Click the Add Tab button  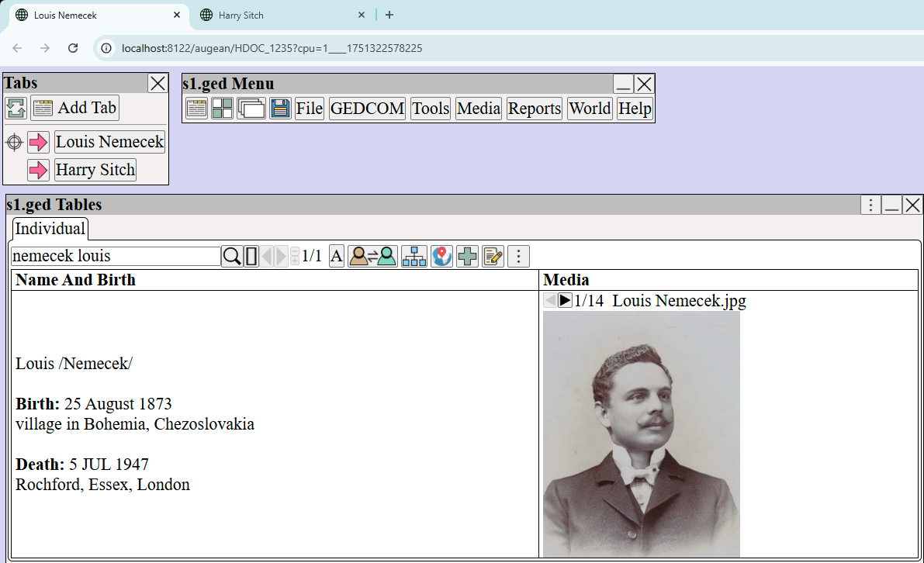click(86, 108)
